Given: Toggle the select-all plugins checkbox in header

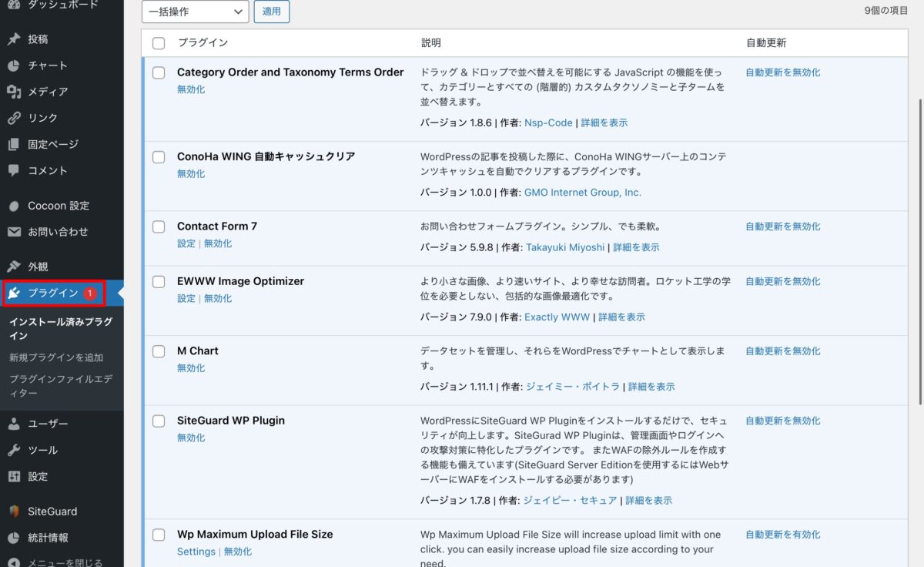Looking at the screenshot, I should (159, 43).
